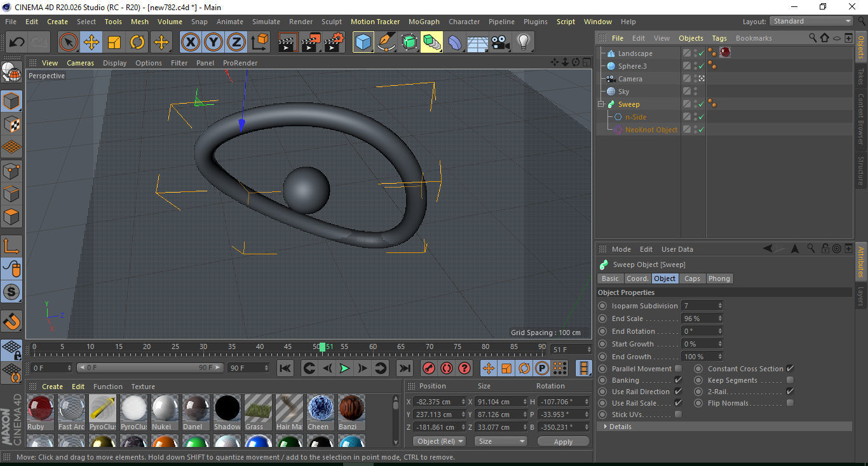Switch to the Caps tab
This screenshot has width=868, height=466.
693,278
